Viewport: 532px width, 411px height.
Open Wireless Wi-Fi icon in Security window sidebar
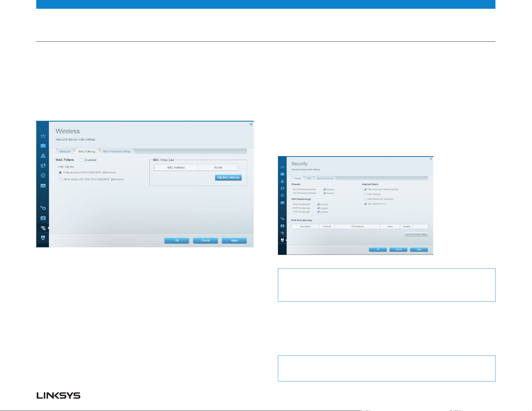(x=282, y=233)
